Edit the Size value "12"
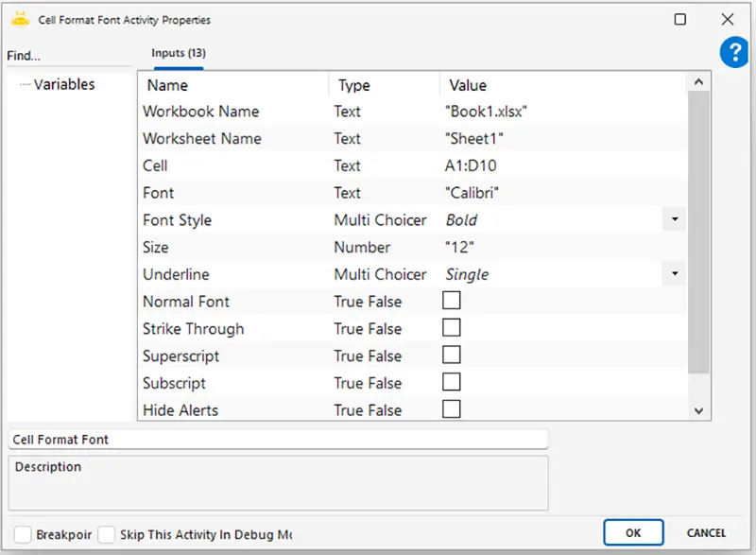The width and height of the screenshot is (756, 555). click(459, 248)
